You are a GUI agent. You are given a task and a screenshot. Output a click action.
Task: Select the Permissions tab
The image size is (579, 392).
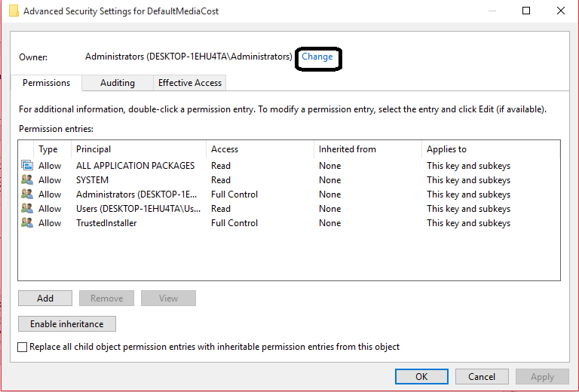(x=46, y=83)
